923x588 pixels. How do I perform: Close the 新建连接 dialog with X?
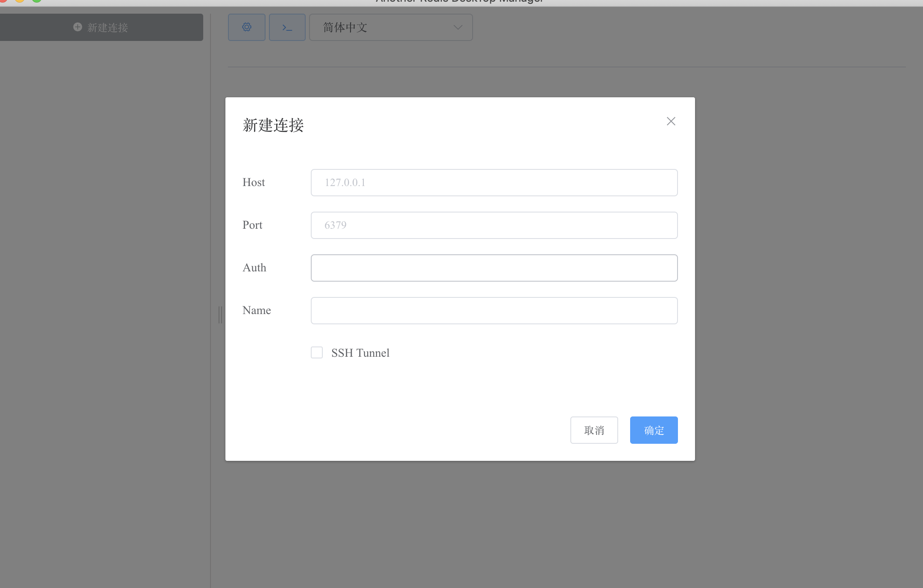671,121
